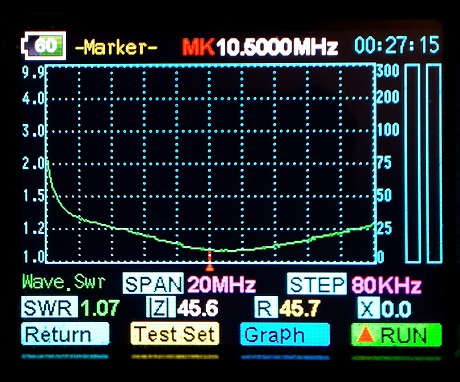Screen dimensions: 460x382
Task: Tap the 00:27:15 timer readout
Action: coord(397,45)
